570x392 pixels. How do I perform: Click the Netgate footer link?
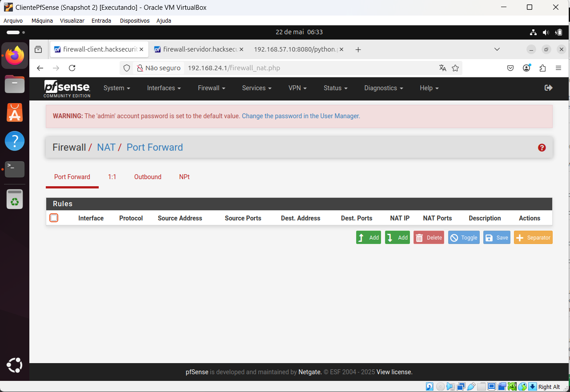point(310,372)
